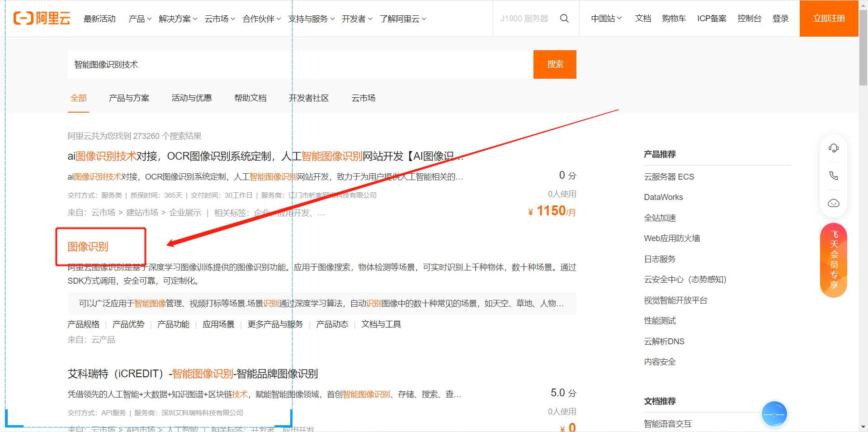Open the 更多产品与服务 sub-link
The width and height of the screenshot is (868, 432).
point(275,324)
